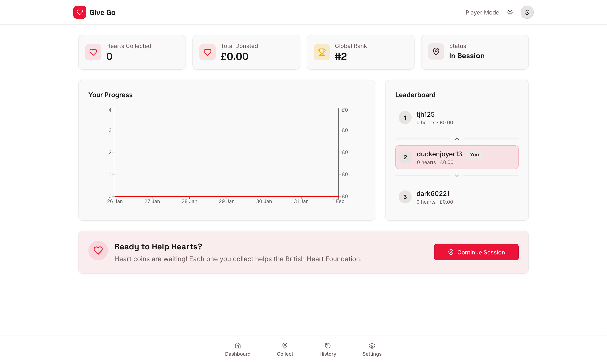Open the S user avatar menu
607x364 pixels.
tap(527, 12)
